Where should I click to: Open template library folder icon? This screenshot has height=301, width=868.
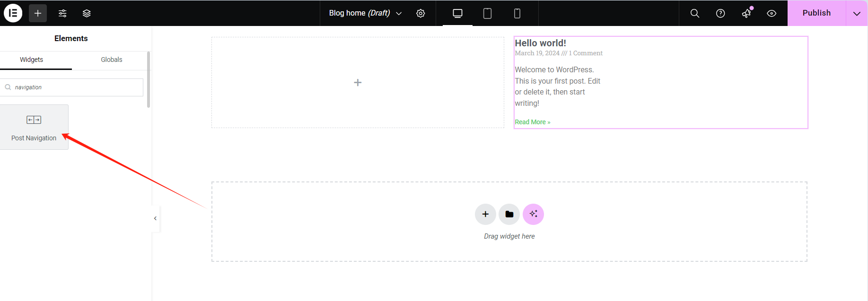pos(509,214)
